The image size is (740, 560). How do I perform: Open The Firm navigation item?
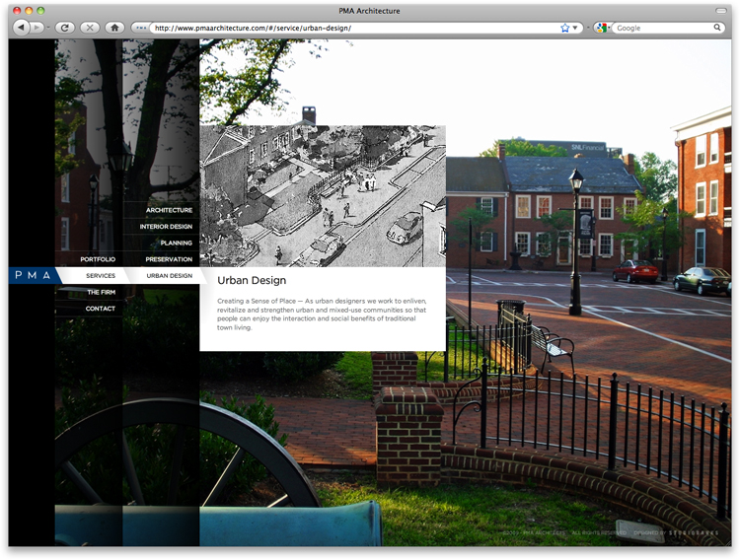click(101, 292)
